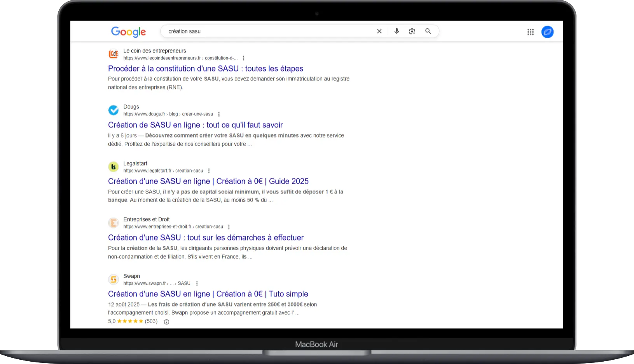Click the dougs.fr blog URL breadcrumb
This screenshot has height=364, width=634.
pos(168,114)
